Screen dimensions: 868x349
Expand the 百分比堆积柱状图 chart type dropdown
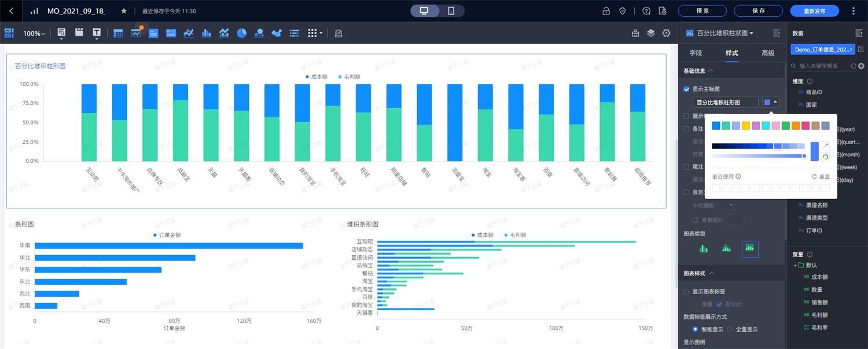coord(724,34)
